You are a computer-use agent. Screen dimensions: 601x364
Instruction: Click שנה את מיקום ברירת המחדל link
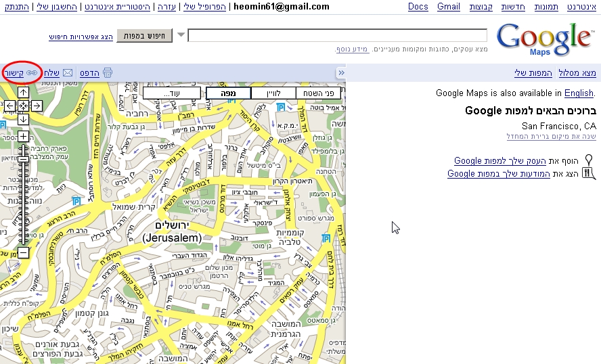point(551,137)
